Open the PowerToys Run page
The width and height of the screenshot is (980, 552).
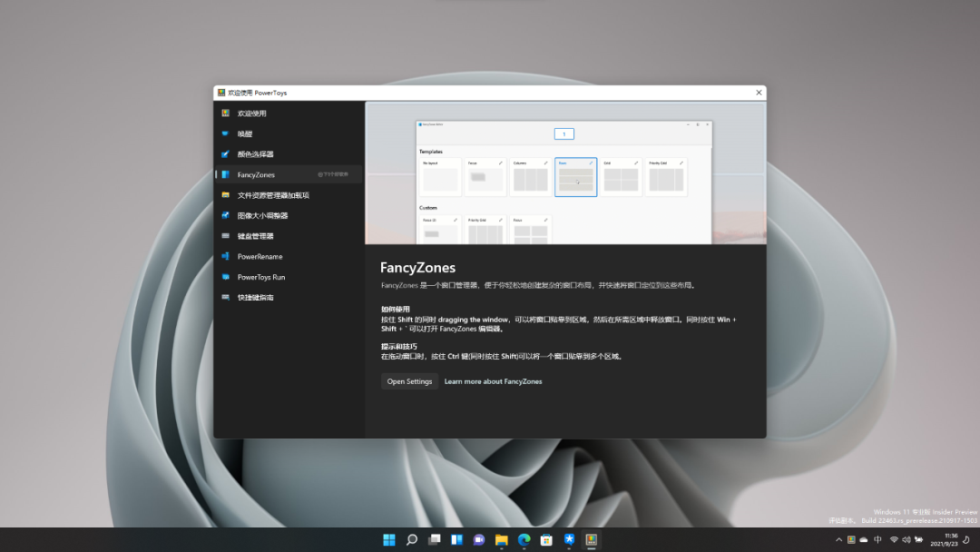[x=261, y=277]
